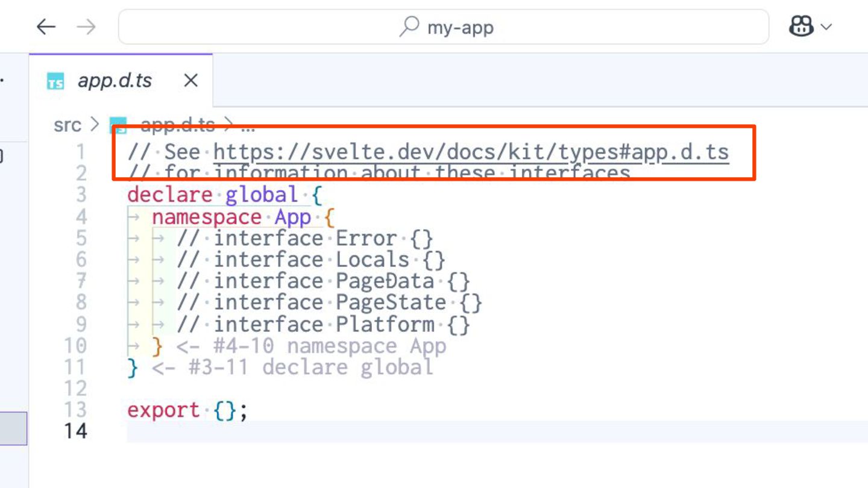The image size is (868, 488).
Task: Click line number 14 in gutter
Action: [75, 431]
